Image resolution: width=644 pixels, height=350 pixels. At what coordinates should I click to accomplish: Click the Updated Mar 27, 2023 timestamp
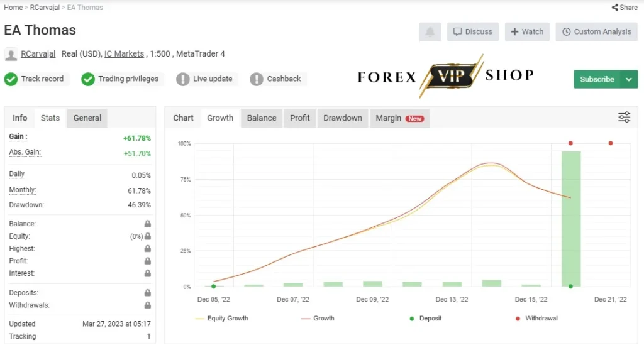[116, 324]
